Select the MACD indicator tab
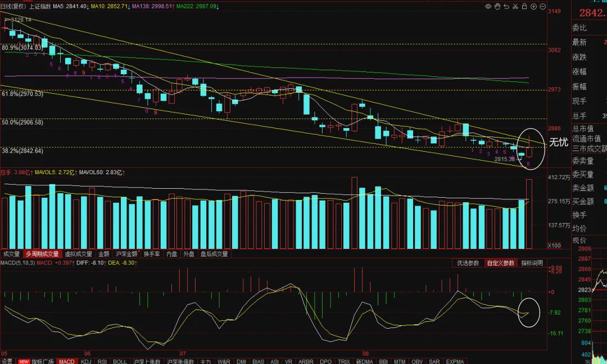 click(66, 361)
